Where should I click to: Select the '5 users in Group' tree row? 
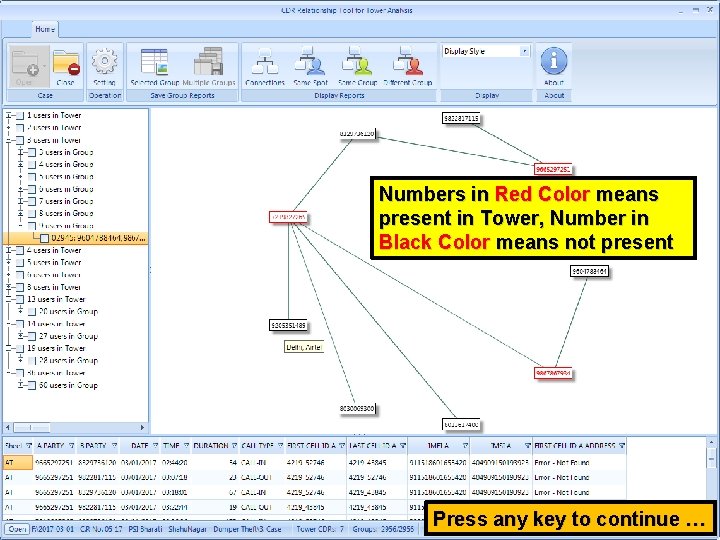[66, 177]
